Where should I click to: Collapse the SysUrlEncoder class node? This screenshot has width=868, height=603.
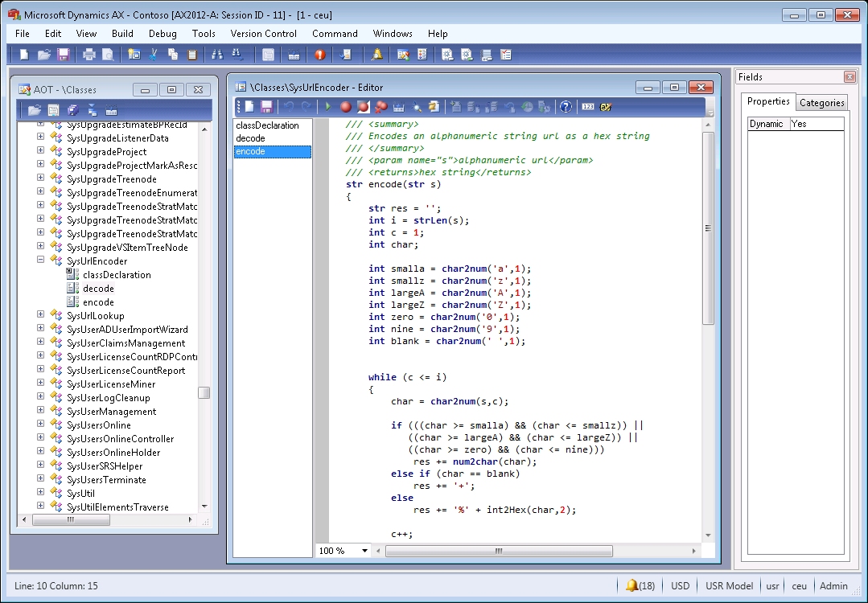[x=40, y=260]
